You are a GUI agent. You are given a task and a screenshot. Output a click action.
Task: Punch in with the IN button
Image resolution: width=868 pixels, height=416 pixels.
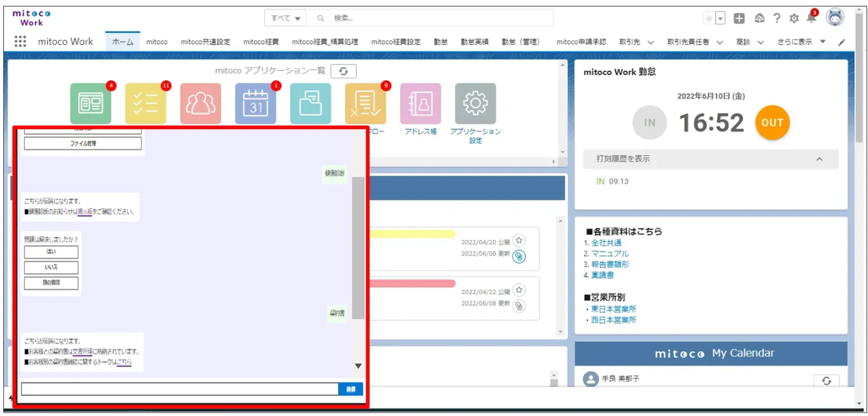pyautogui.click(x=650, y=122)
